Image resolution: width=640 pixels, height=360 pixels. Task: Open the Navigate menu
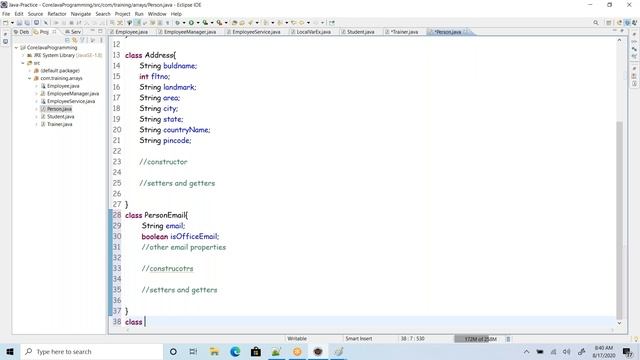pos(81,14)
